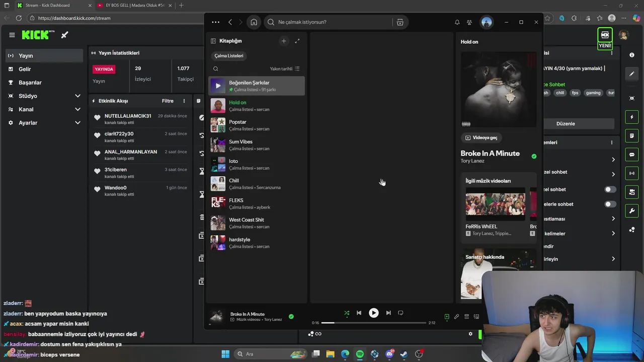Click saved checkmark next to Broke In A Minute title
644x362 pixels.
pyautogui.click(x=534, y=156)
